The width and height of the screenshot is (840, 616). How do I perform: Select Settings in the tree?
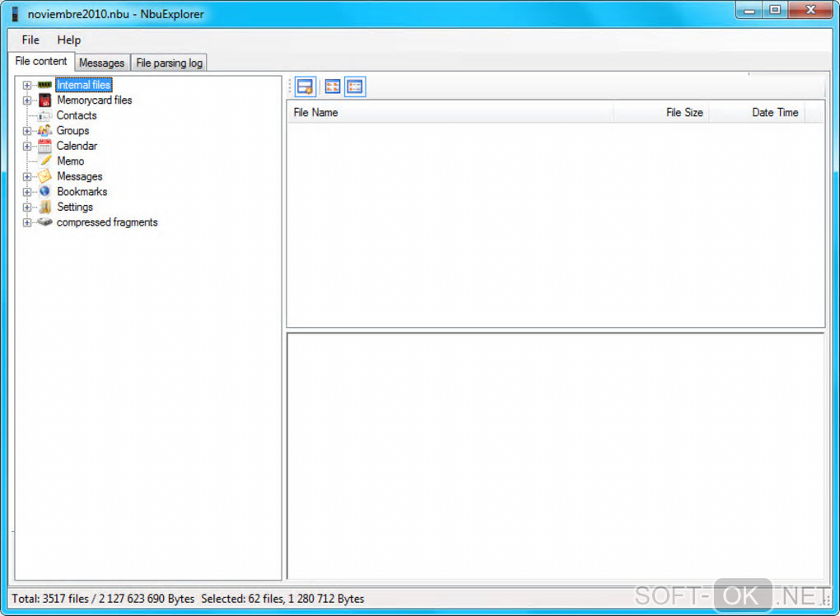(x=75, y=207)
